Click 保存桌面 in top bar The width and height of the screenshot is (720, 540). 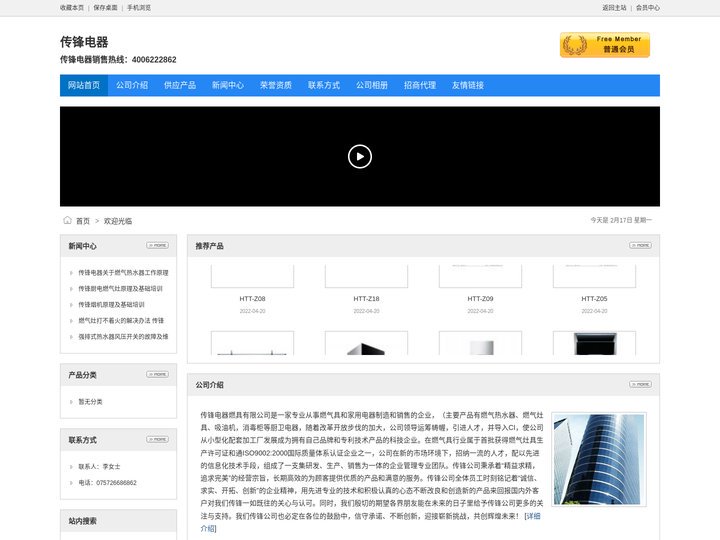tap(106, 8)
